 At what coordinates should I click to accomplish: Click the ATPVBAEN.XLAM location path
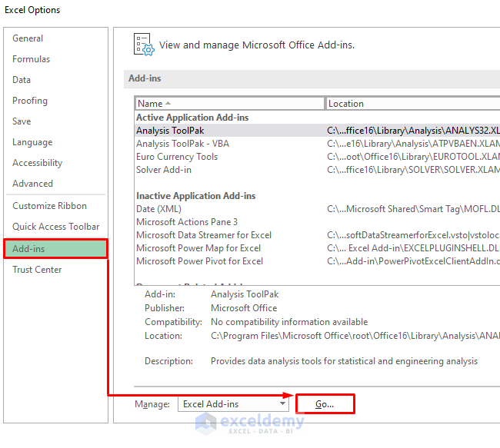[413, 144]
